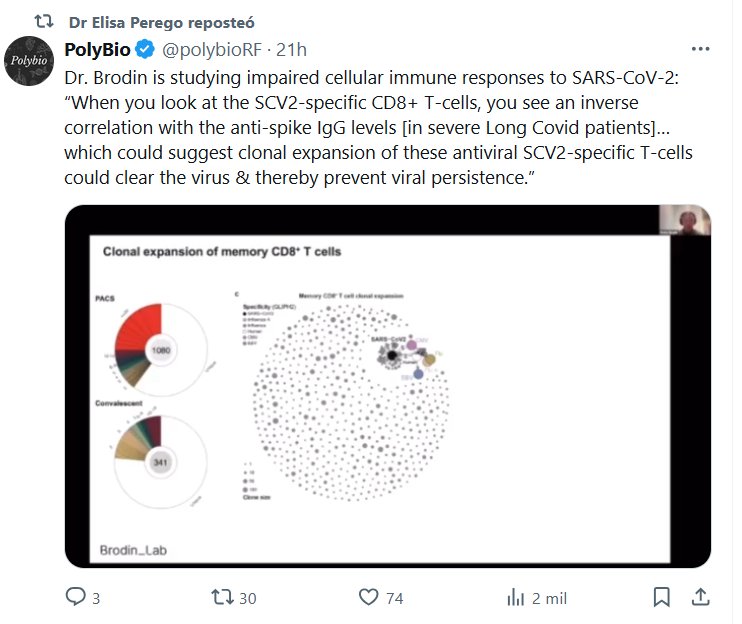Like the PolyBio tweet with the heart
Viewport: 742px width, 624px height.
tap(369, 597)
